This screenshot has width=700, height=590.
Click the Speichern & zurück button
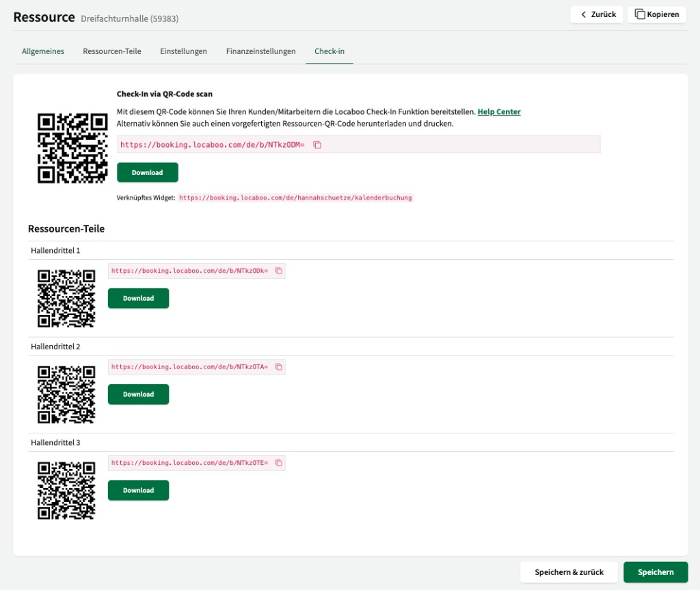[569, 572]
